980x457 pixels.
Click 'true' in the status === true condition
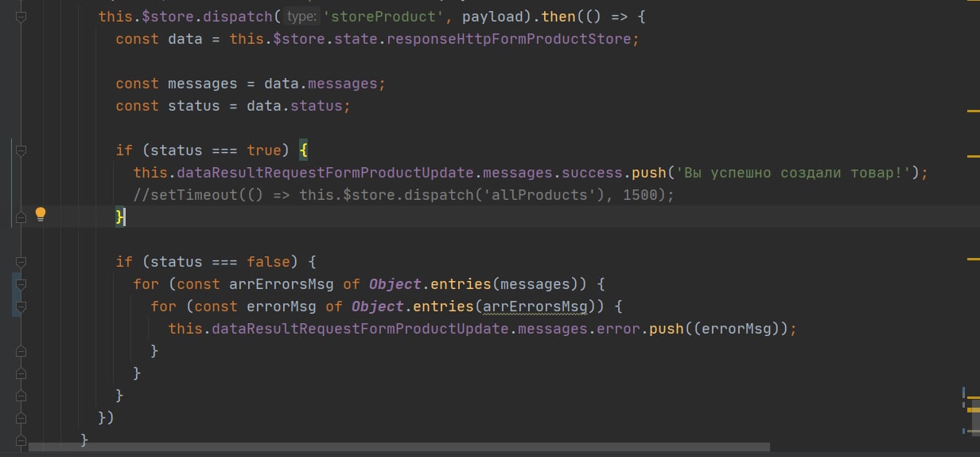tap(263, 150)
